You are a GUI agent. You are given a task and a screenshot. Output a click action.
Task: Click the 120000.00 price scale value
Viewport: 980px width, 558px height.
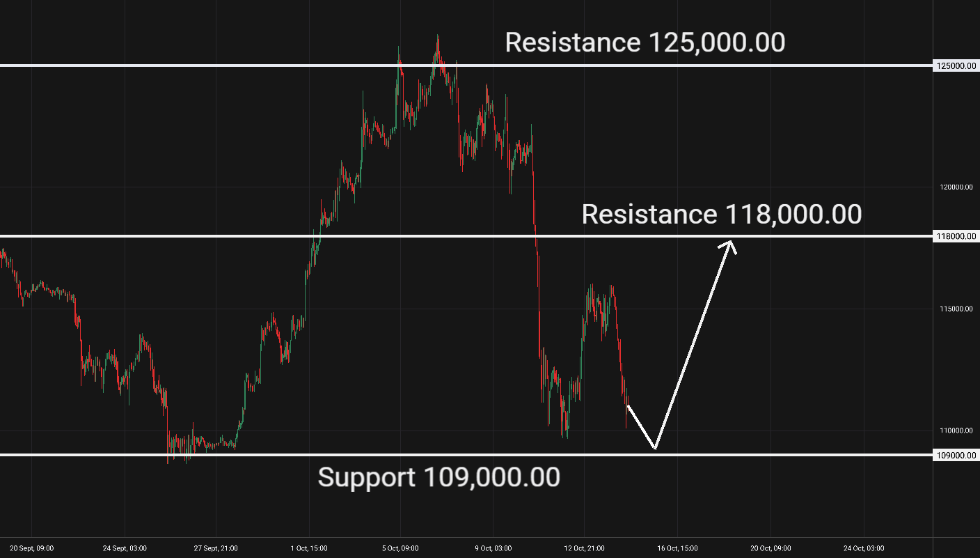pos(956,187)
